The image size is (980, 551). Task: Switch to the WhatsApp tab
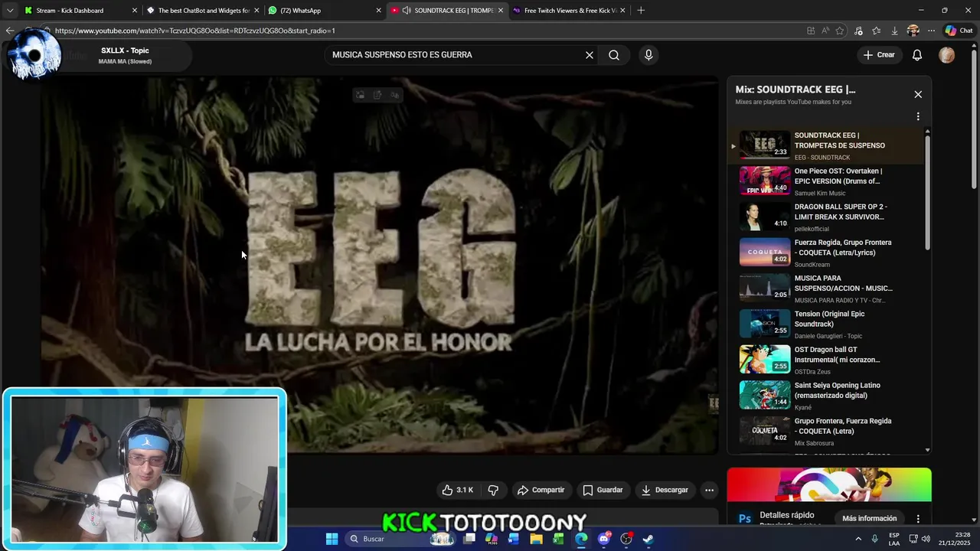pyautogui.click(x=325, y=10)
